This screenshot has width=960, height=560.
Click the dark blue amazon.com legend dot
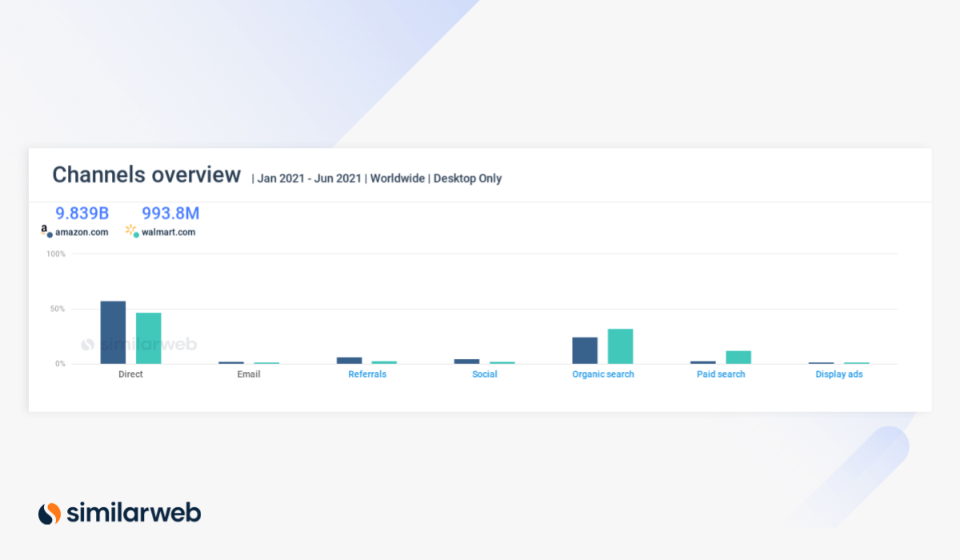(x=50, y=234)
